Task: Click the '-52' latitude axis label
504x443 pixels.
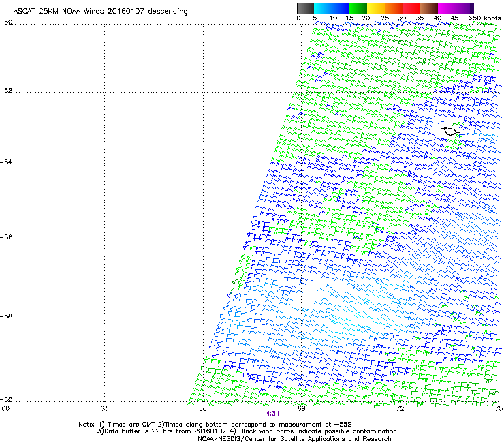Action: tap(6, 91)
